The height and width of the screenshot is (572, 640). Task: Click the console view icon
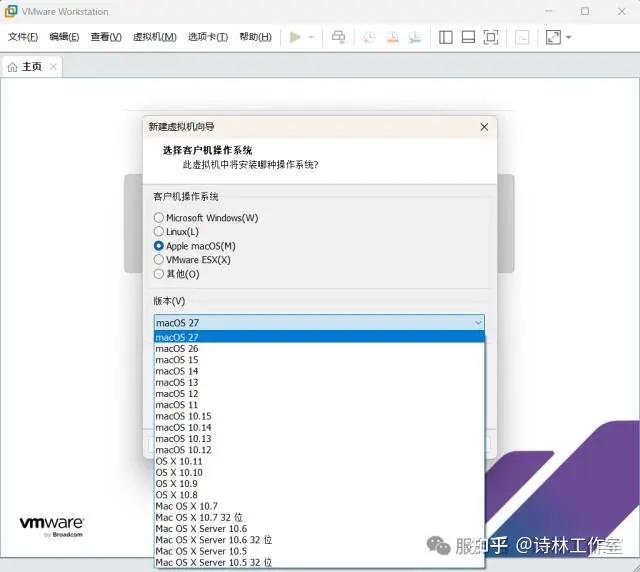[x=522, y=38]
